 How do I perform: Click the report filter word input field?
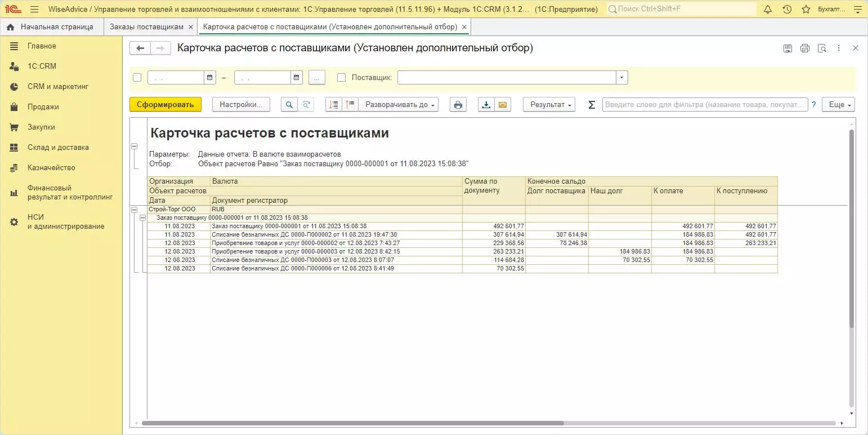coord(705,105)
